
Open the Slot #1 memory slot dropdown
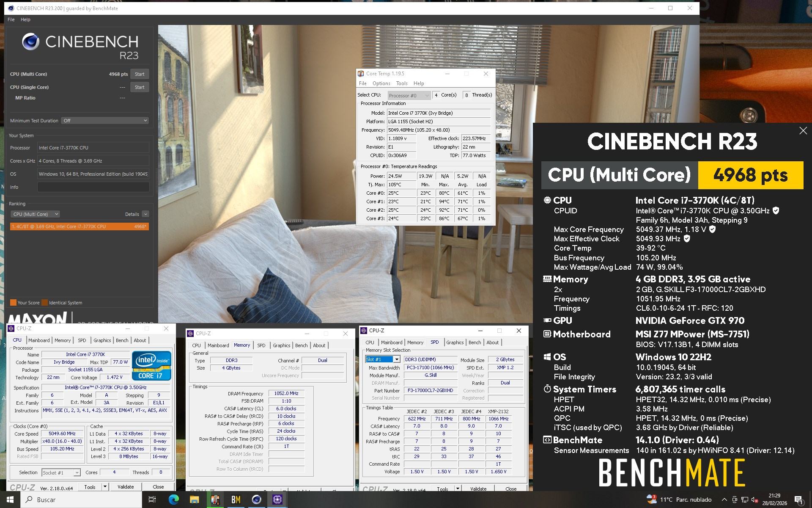396,359
